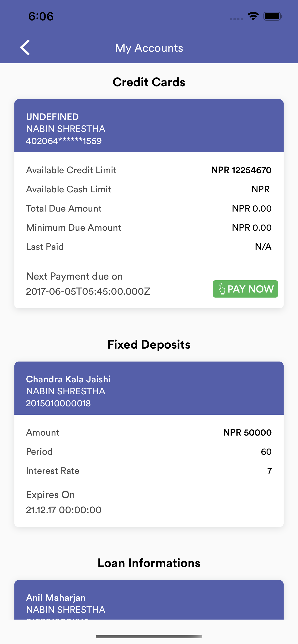The width and height of the screenshot is (298, 644).
Task: Select the Fixed Deposits section heading
Action: tap(149, 345)
